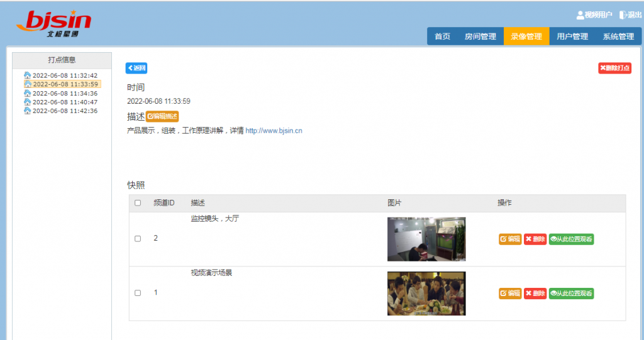Click the 视频用户 user icon
The image size is (644, 340).
point(580,15)
